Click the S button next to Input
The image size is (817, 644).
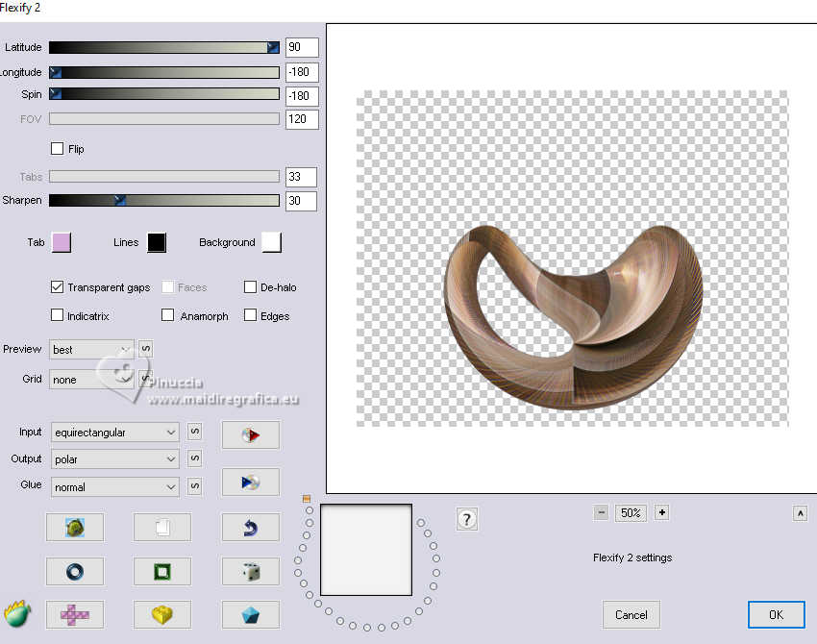(194, 432)
